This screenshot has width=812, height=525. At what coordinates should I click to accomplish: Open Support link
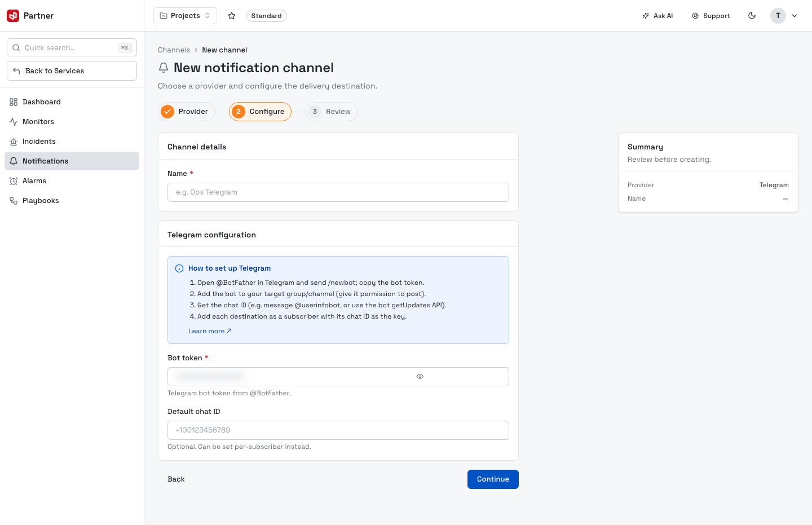[711, 16]
